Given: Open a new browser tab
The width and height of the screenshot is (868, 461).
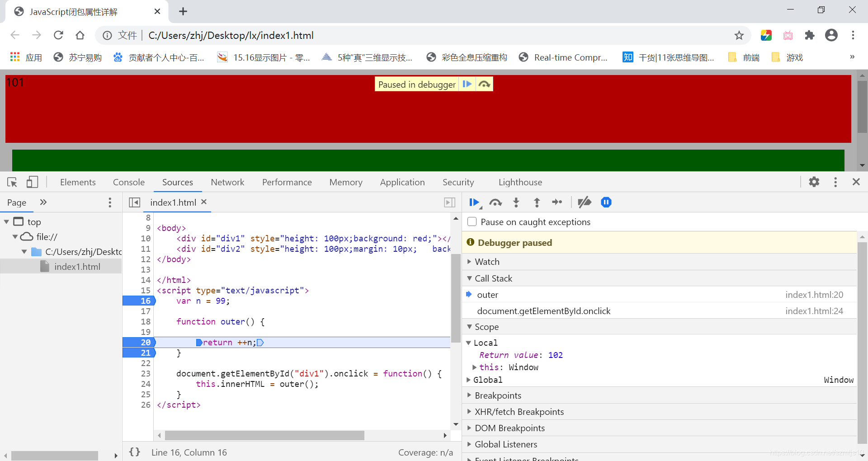Looking at the screenshot, I should click(x=183, y=11).
